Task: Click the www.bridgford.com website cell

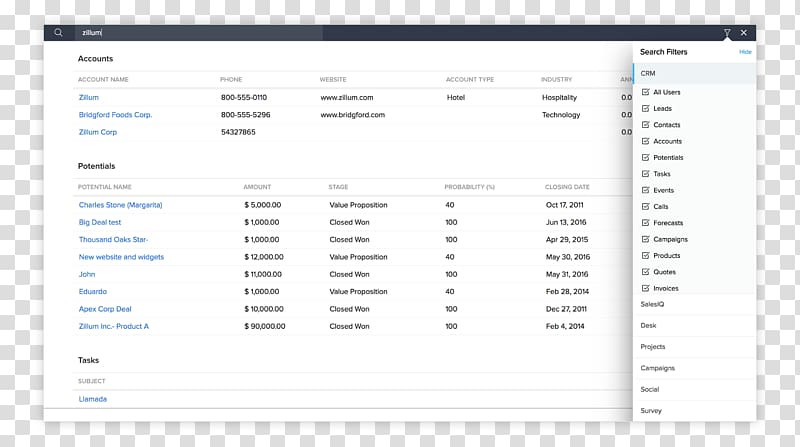Action: tap(353, 115)
